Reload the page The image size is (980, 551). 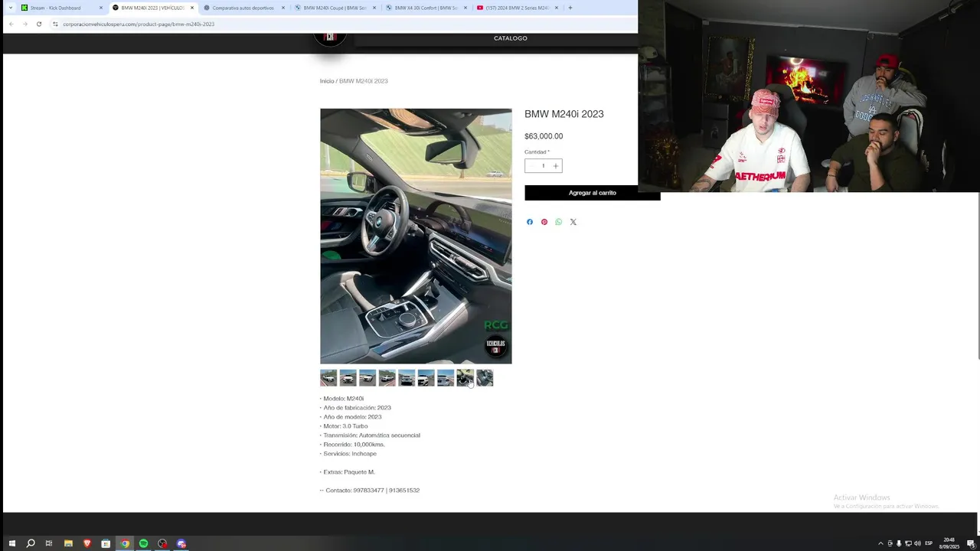click(39, 24)
